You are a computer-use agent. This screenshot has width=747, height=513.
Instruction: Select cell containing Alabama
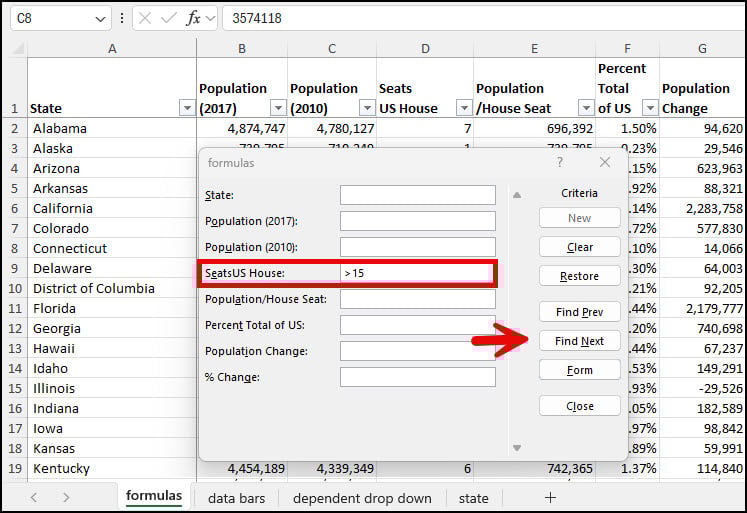coord(112,129)
